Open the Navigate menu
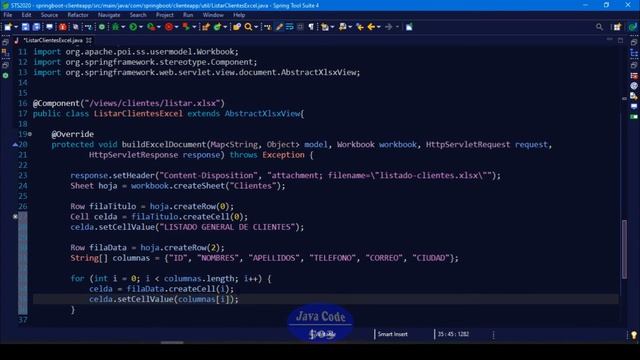640x360 pixels. [x=109, y=15]
